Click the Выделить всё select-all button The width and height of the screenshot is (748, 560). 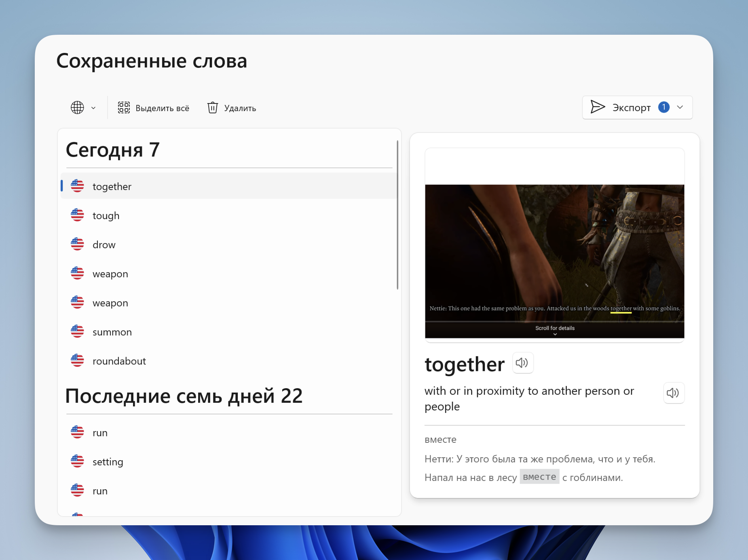(x=153, y=108)
